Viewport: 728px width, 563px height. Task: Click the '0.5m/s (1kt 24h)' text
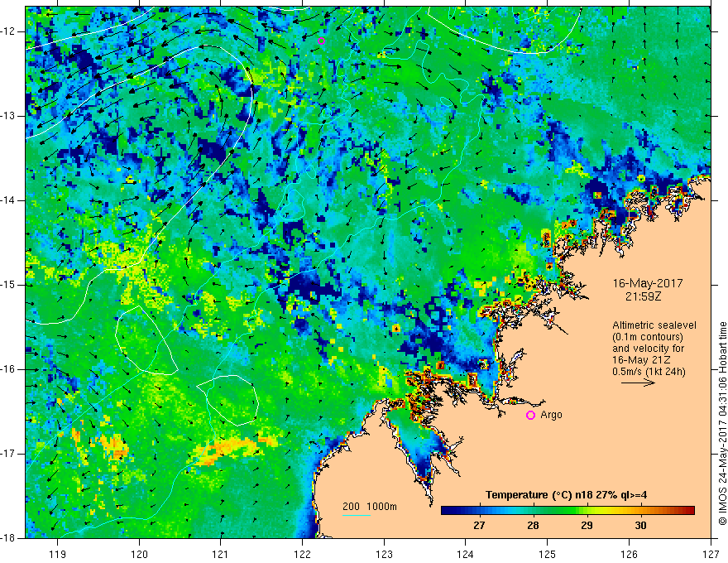point(649,371)
